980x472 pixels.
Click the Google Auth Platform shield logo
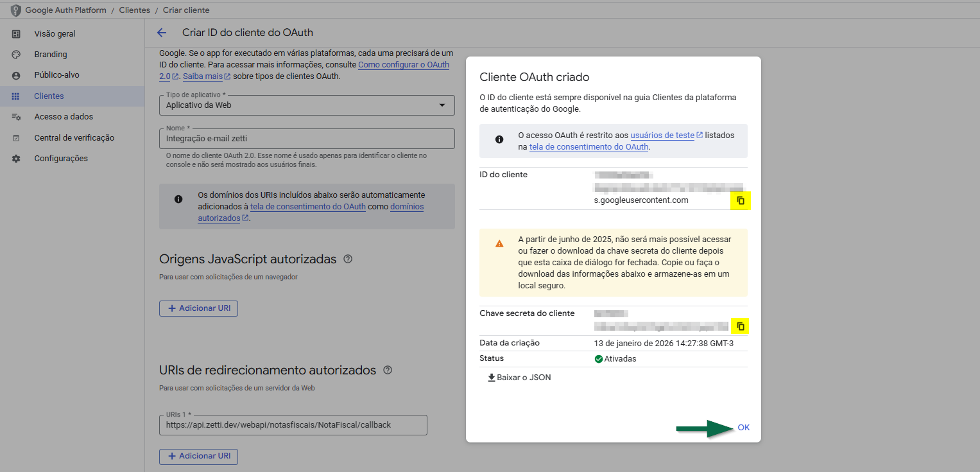coord(16,10)
